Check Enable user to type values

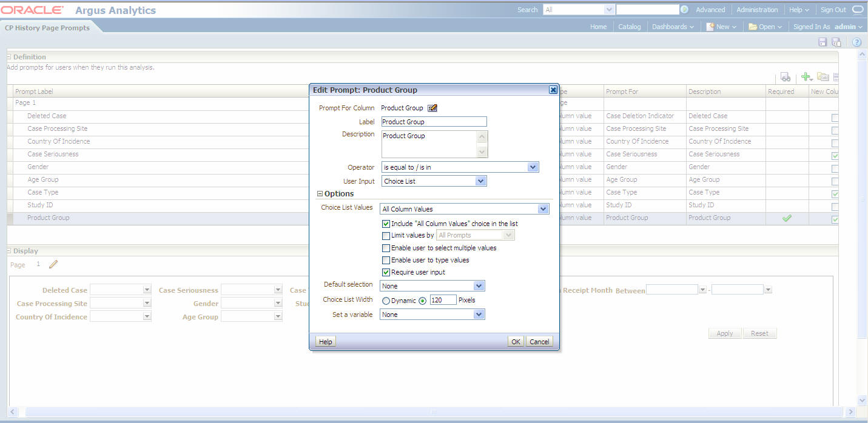[386, 260]
